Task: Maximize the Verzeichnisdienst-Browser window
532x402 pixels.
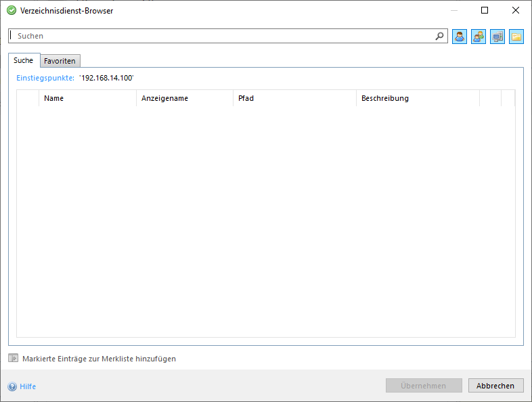Action: [x=485, y=10]
